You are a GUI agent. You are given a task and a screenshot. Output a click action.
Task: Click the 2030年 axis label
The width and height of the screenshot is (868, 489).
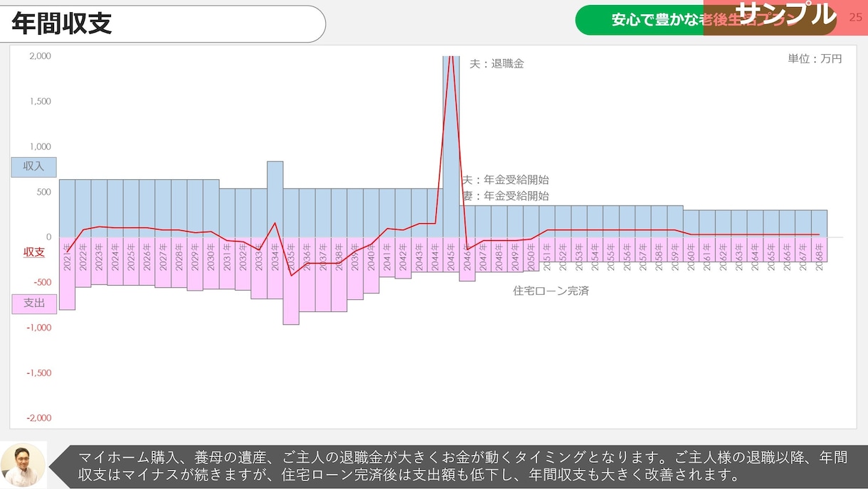(211, 257)
